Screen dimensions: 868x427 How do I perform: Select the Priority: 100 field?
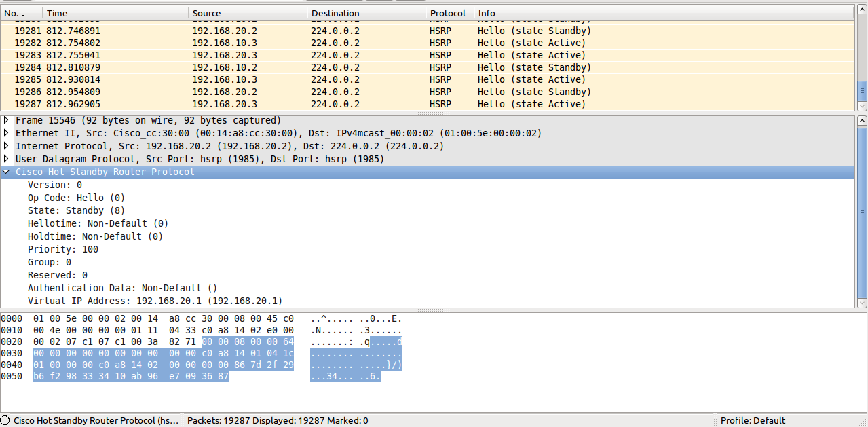tap(63, 249)
